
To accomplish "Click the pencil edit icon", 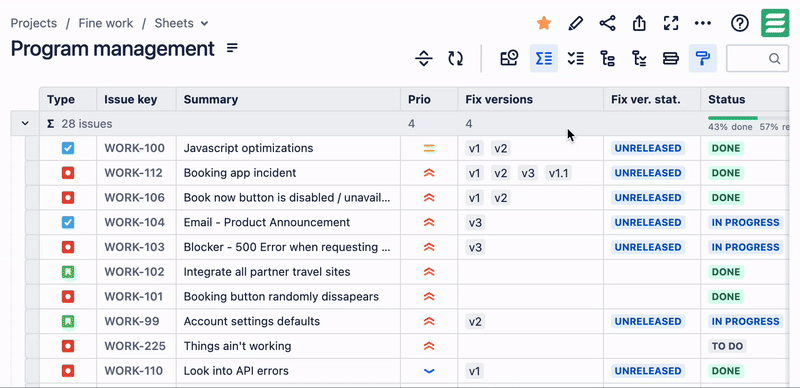I will point(576,23).
